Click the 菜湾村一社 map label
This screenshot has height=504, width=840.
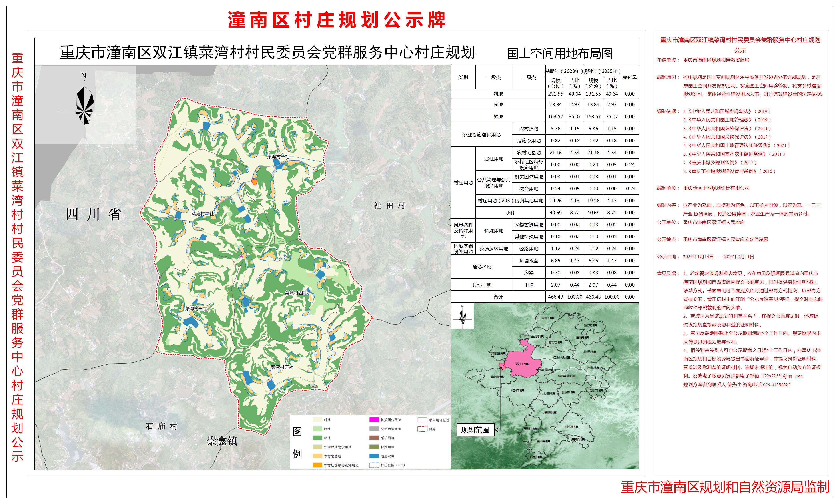[278, 157]
